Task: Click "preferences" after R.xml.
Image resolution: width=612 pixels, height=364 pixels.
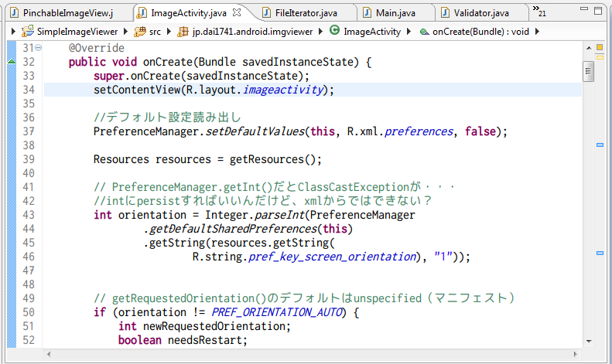Action: tap(419, 131)
